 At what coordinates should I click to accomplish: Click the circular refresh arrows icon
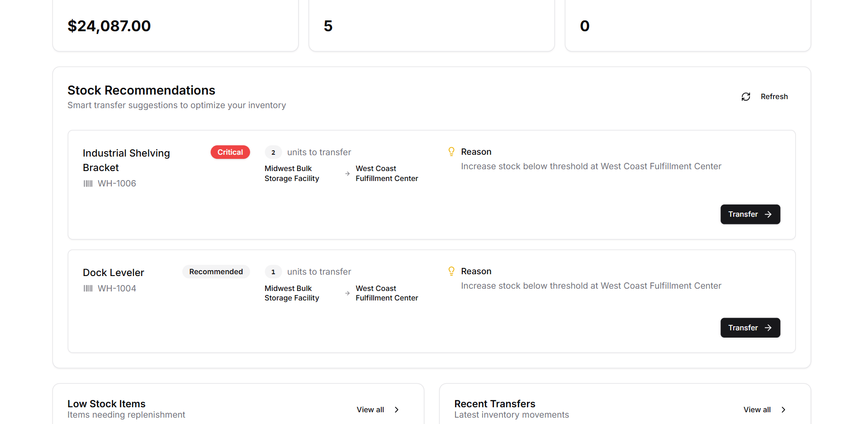point(746,97)
